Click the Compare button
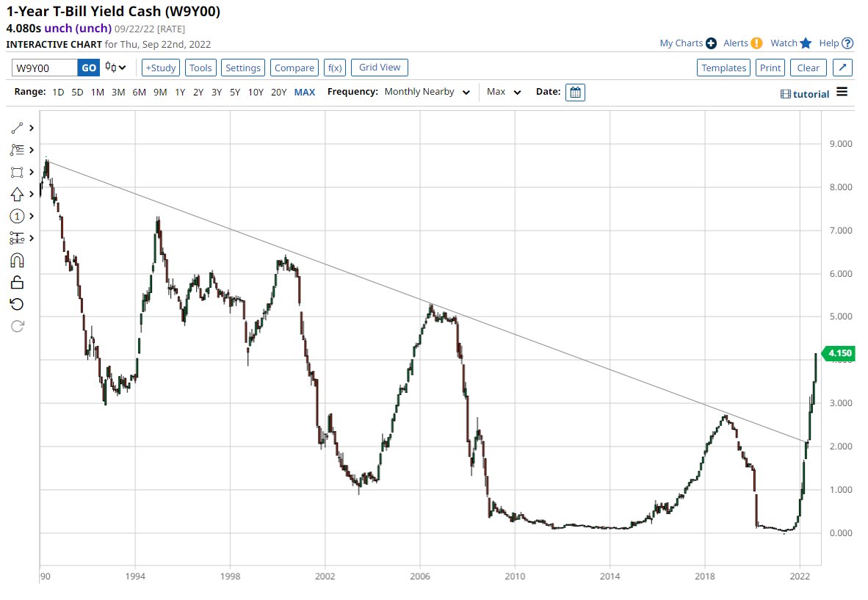 (294, 68)
